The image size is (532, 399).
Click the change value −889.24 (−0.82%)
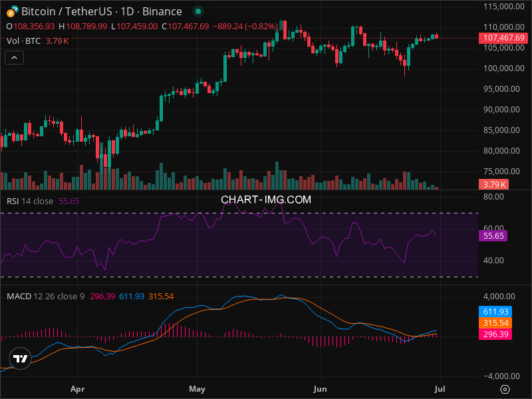(x=245, y=27)
